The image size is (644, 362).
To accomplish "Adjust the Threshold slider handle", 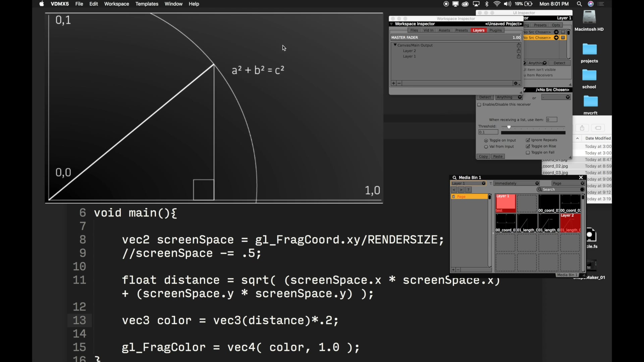I will tap(509, 127).
